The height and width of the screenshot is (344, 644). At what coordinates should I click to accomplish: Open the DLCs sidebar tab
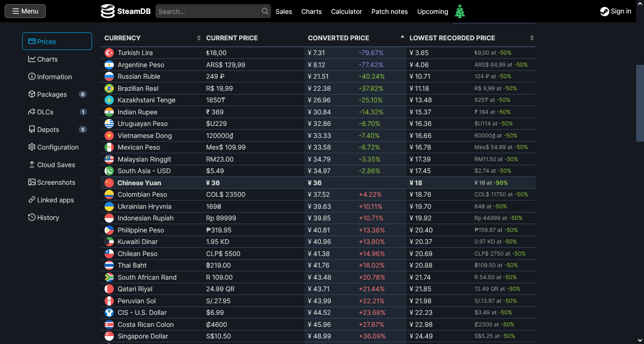[x=45, y=112]
